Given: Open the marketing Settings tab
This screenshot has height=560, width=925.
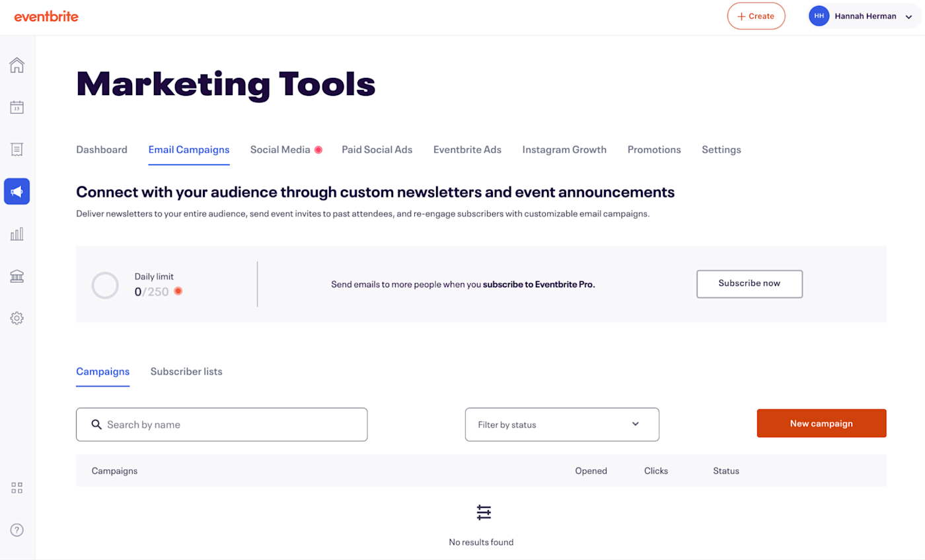Looking at the screenshot, I should (x=721, y=150).
